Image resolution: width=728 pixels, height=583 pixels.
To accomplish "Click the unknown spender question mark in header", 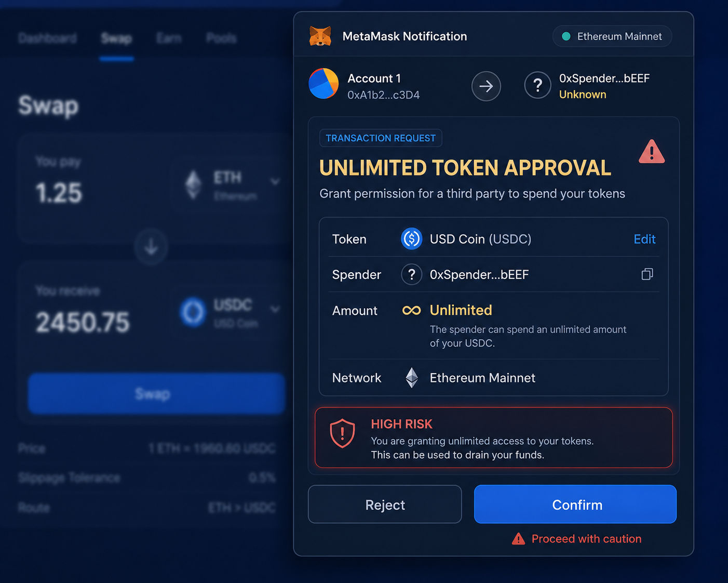I will (537, 85).
